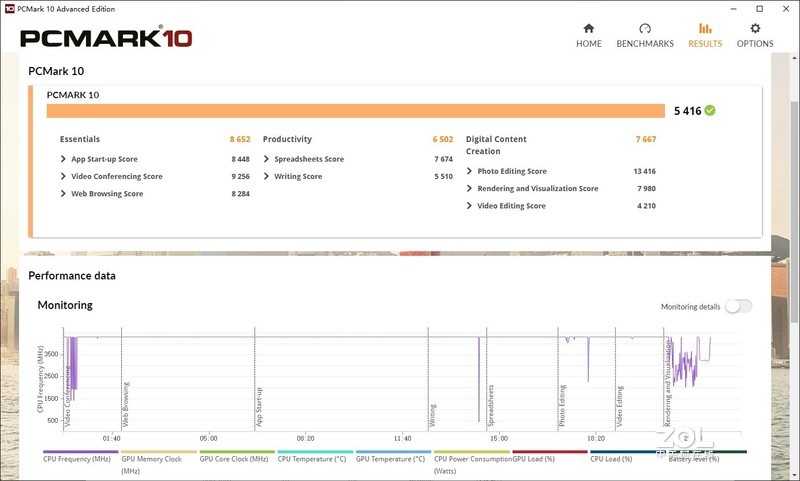This screenshot has height=481, width=800.
Task: Click the Rendering and Visualization chart marker
Action: 667,383
